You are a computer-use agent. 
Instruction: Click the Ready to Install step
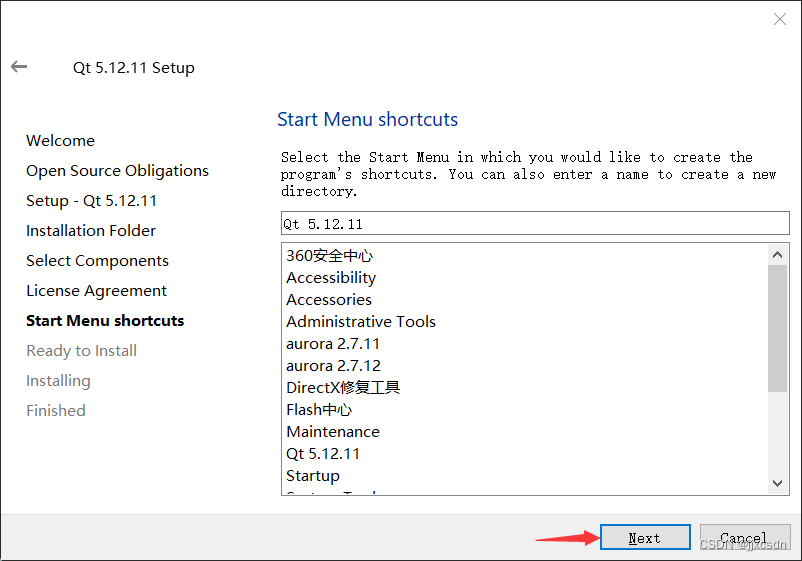coord(81,351)
